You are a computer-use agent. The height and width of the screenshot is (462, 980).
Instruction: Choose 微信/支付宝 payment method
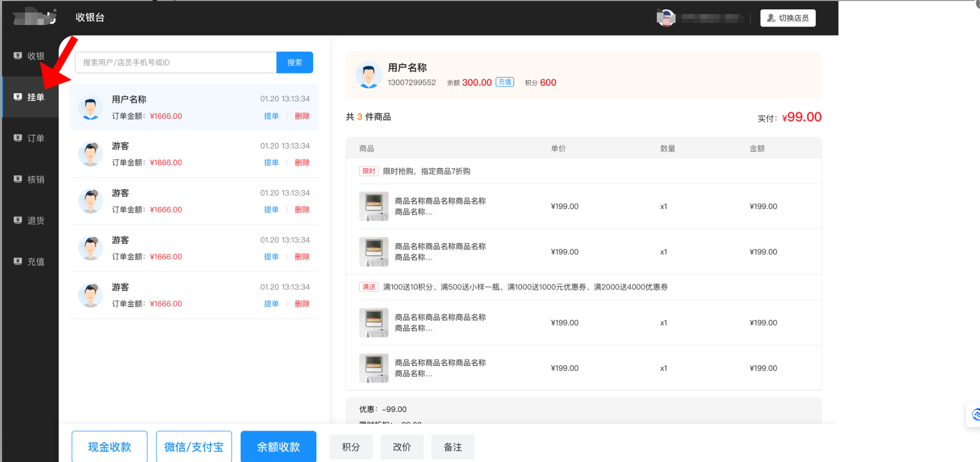(x=194, y=446)
